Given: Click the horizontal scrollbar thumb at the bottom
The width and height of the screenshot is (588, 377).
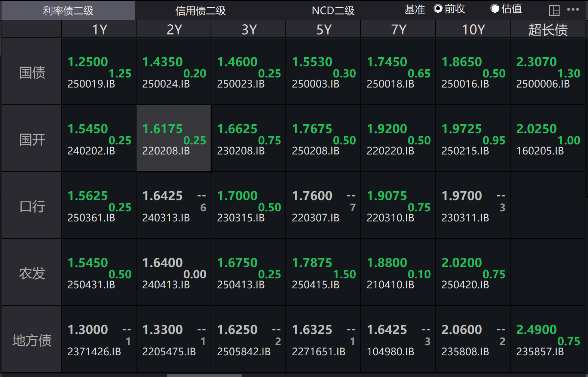Looking at the screenshot, I should pyautogui.click(x=204, y=375).
